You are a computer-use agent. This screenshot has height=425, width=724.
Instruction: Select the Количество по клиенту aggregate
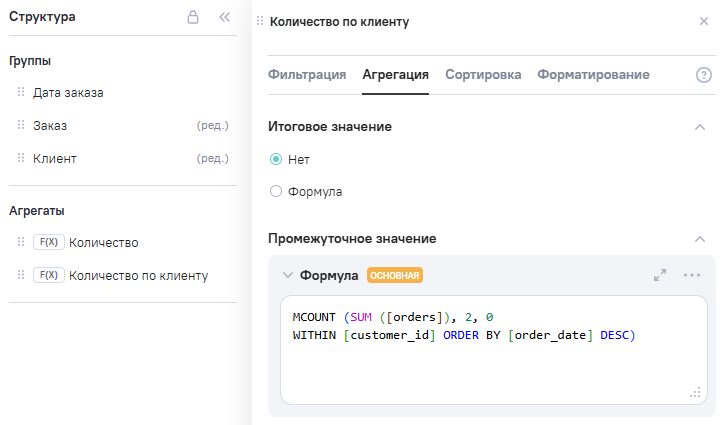(x=138, y=275)
